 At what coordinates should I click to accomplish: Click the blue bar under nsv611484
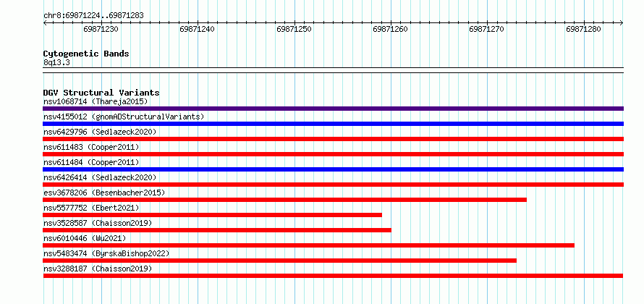click(x=333, y=169)
